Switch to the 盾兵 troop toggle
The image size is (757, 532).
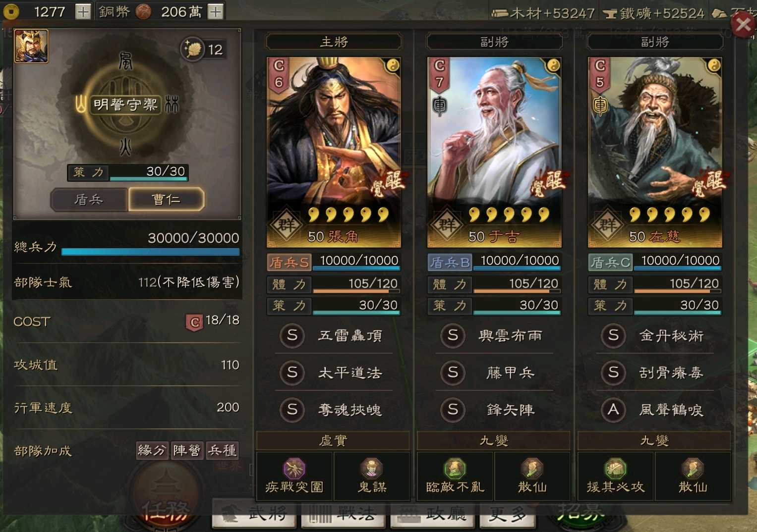tap(89, 200)
